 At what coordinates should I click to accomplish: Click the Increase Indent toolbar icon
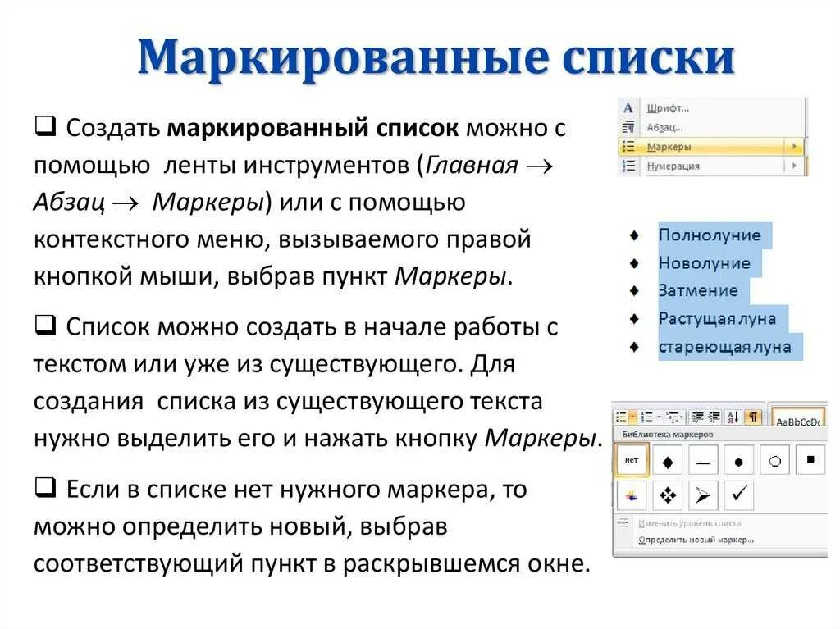pyautogui.click(x=714, y=417)
